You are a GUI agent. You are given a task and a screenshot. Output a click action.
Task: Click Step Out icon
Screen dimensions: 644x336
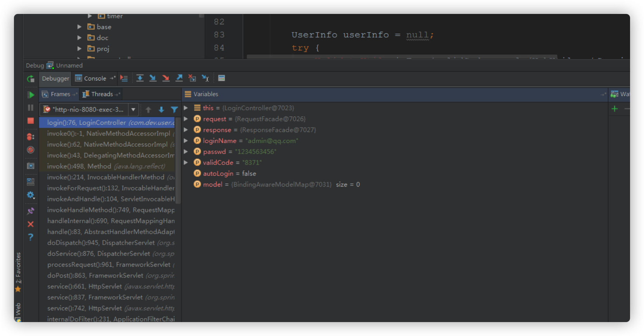[x=179, y=78]
